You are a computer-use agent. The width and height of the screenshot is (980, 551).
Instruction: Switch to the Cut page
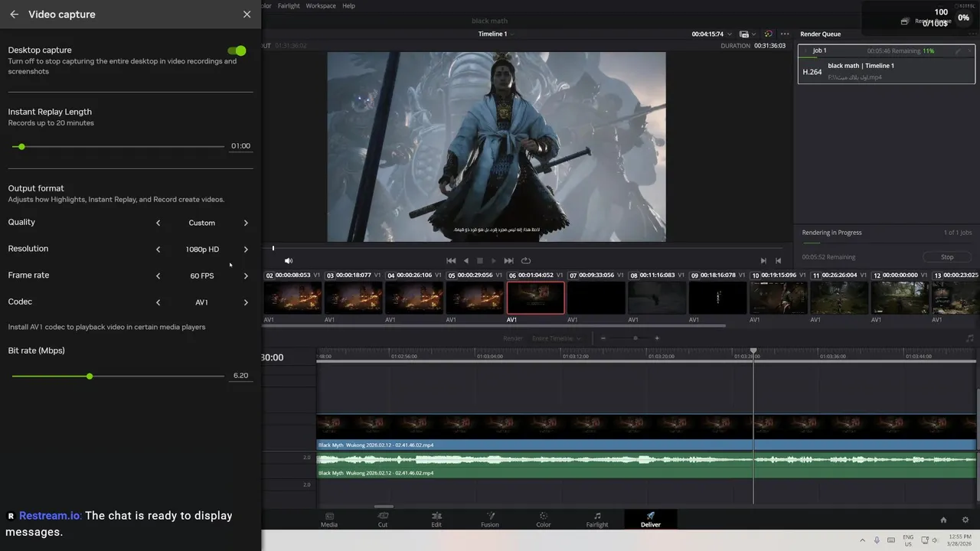383,520
